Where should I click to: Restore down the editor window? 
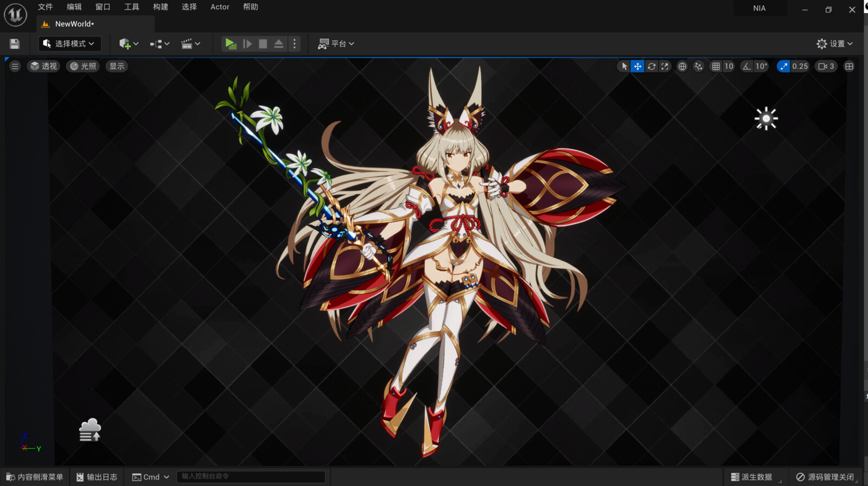(x=828, y=9)
